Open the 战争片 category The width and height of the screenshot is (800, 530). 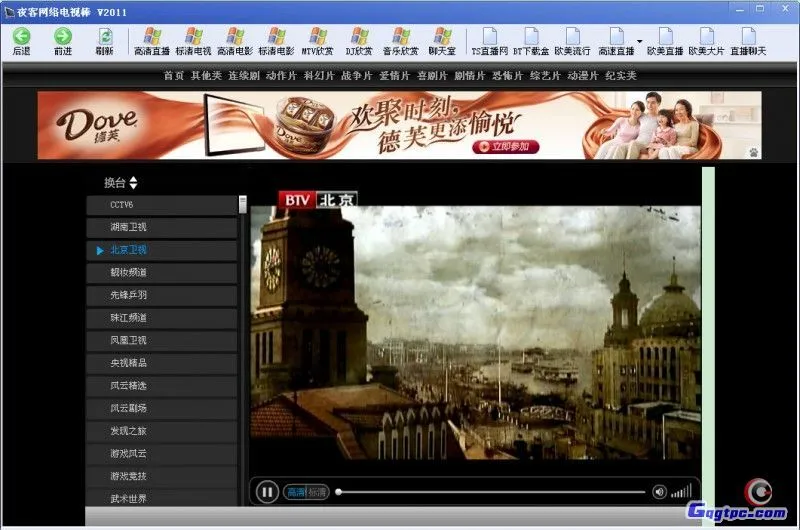357,75
